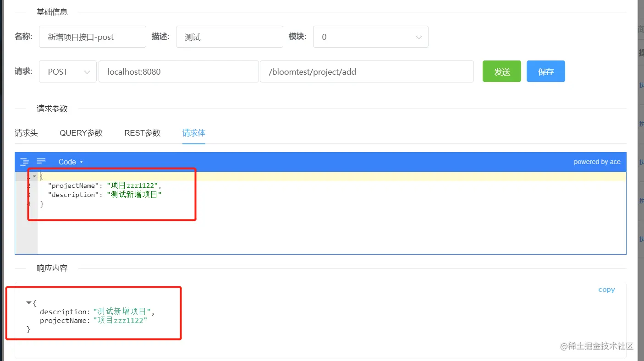Focus the 描述 input with 测试
The image size is (644, 361).
(230, 37)
